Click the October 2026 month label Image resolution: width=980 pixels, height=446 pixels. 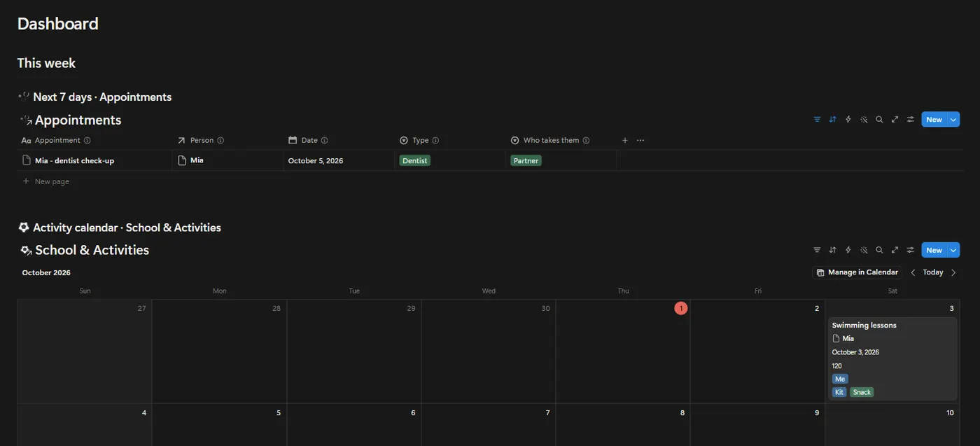46,273
